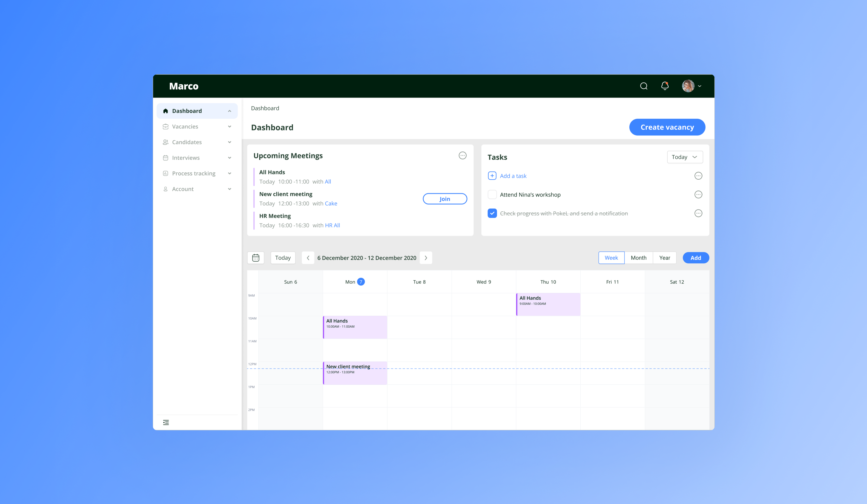867x504 pixels.
Task: Switch calendar to Month view
Action: [639, 258]
